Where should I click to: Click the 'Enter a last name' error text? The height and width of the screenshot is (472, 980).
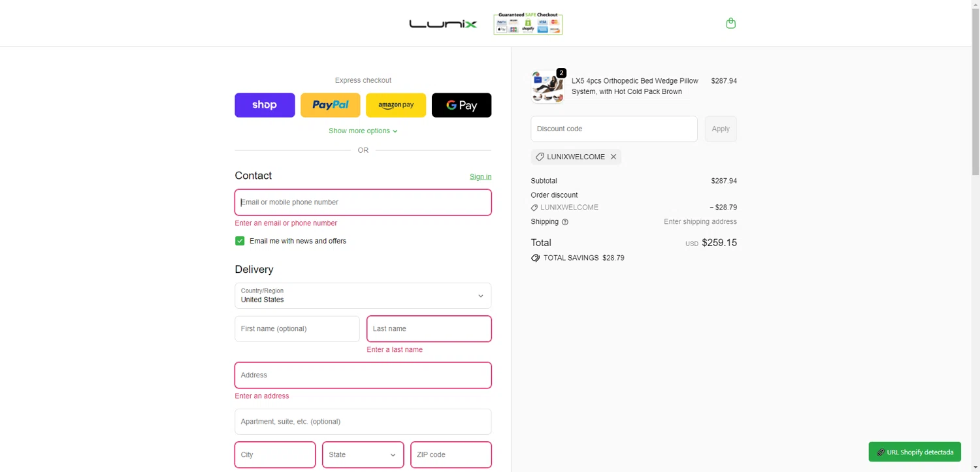pyautogui.click(x=395, y=350)
